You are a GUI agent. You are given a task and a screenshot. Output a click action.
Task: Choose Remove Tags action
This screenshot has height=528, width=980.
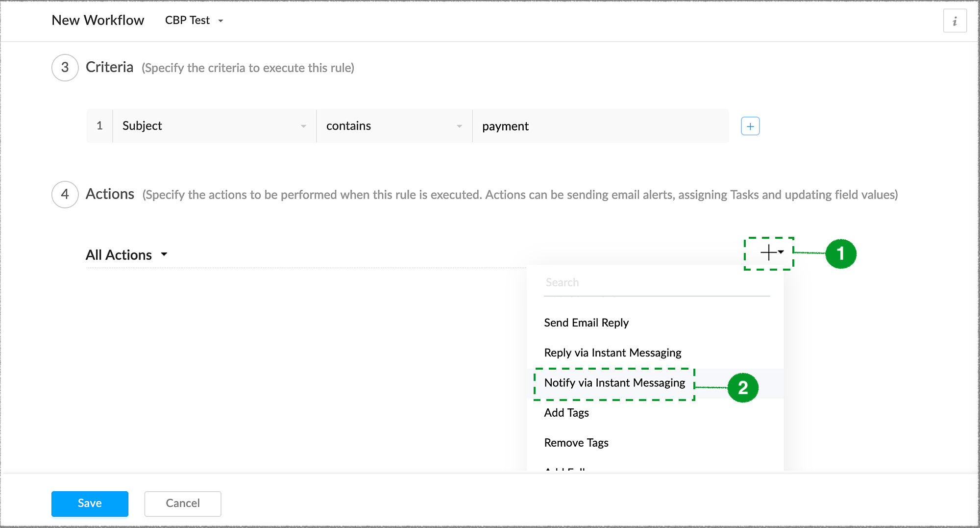point(576,443)
